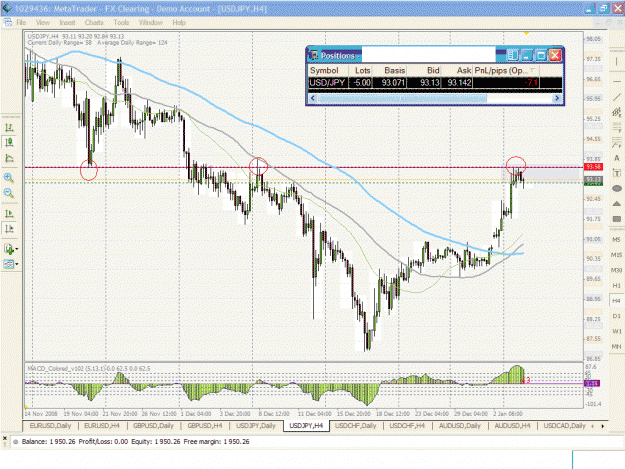
Task: Click red 93.58 price level label
Action: (593, 167)
